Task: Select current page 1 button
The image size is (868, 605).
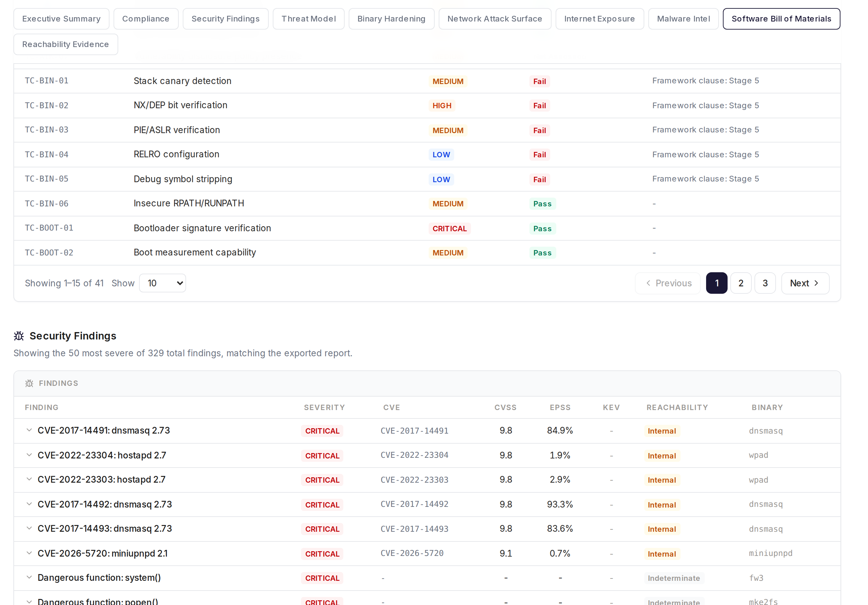Action: tap(717, 283)
